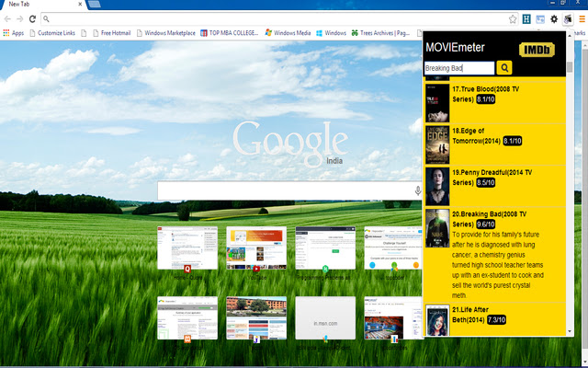588x368 pixels.
Task: Open Trees Archives bookmark
Action: [380, 33]
